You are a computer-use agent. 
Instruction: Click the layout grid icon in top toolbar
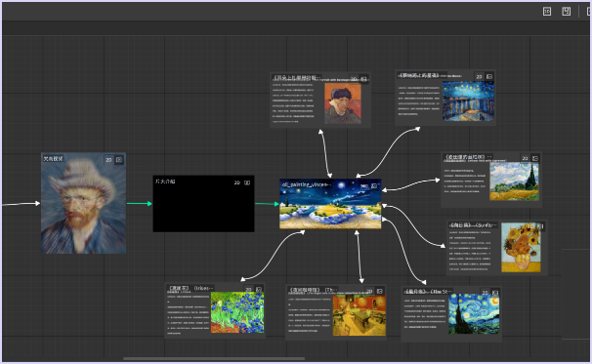(547, 12)
